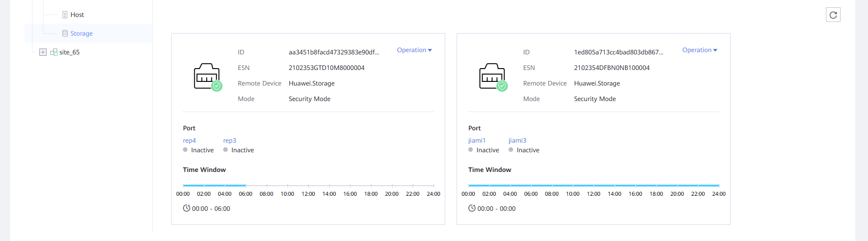The height and width of the screenshot is (241, 868).
Task: Click the Storage database icon in tree
Action: [x=65, y=33]
